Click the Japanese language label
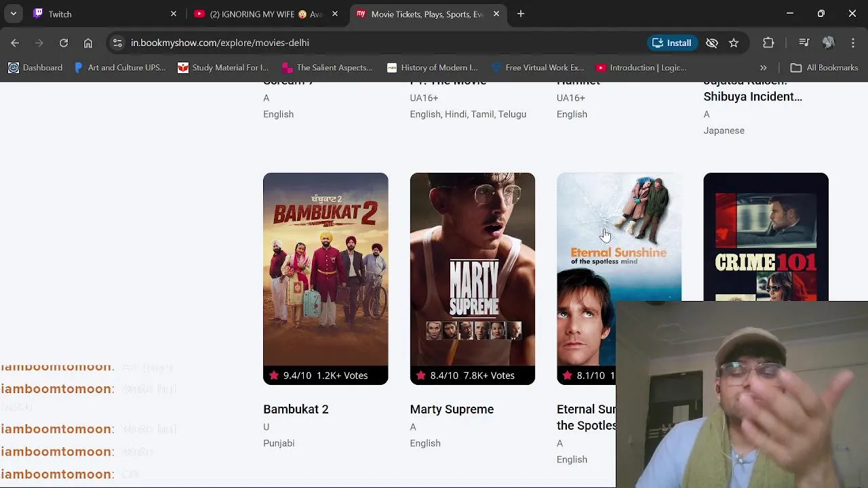Image resolution: width=868 pixels, height=488 pixels. [x=724, y=131]
